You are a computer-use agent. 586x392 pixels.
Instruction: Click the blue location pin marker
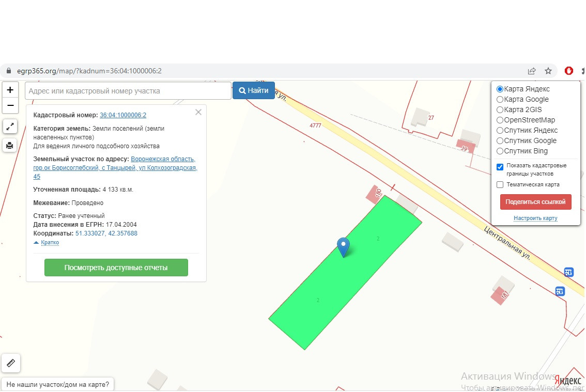343,247
